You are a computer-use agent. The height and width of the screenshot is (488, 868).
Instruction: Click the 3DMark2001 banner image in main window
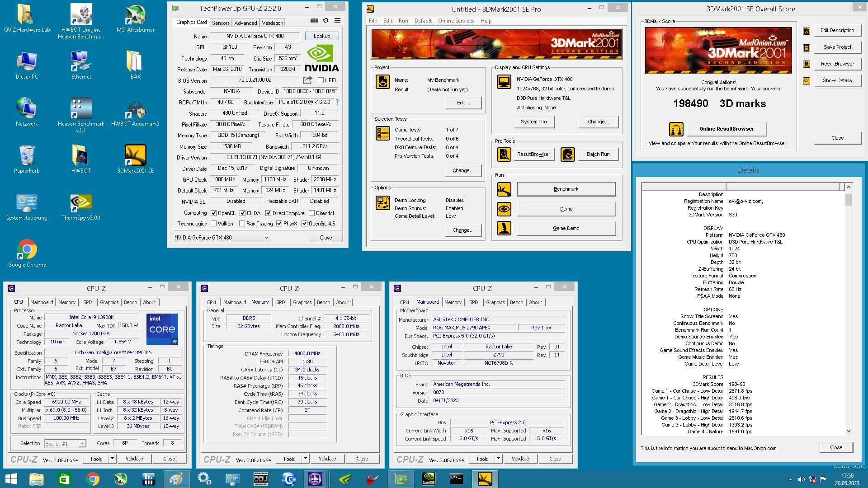click(x=496, y=43)
